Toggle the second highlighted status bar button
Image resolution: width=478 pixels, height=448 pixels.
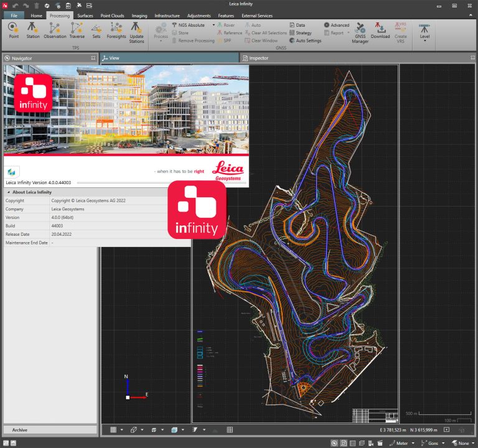pyautogui.click(x=344, y=443)
